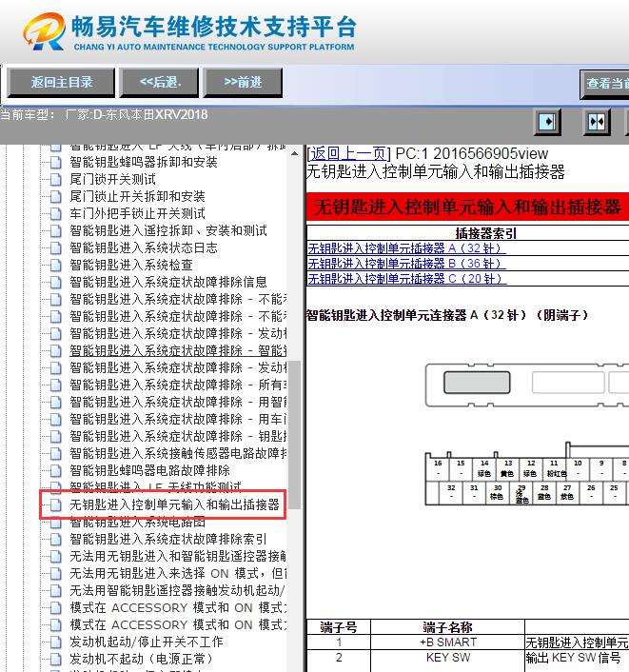Screen dimensions: 629x672
Task: Click the tree panel vertical scrollbar thumb
Action: [x=294, y=433]
